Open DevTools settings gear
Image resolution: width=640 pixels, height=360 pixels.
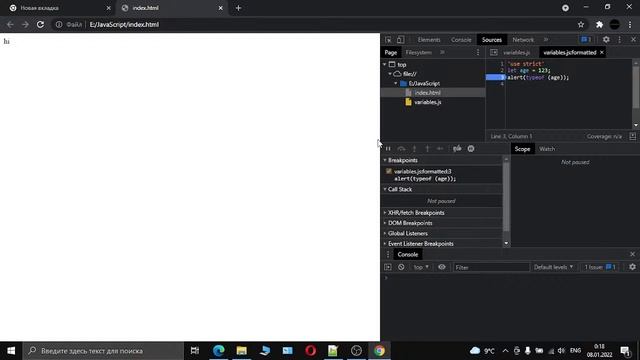[606, 40]
